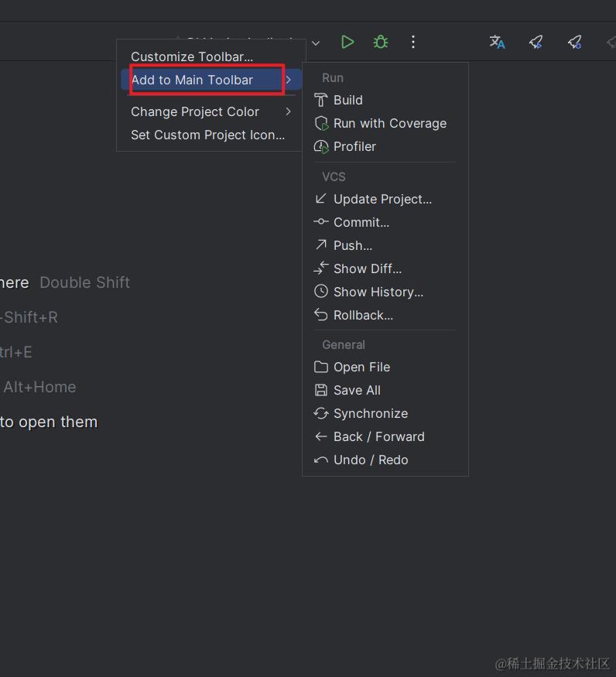Screen dimensions: 616x677
Task: Open the vertical three-dot more actions menu
Action: tap(413, 43)
